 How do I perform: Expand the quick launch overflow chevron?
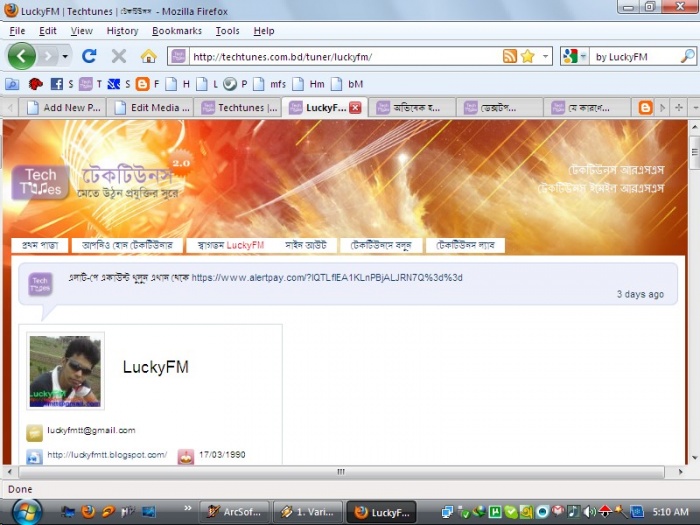188,508
